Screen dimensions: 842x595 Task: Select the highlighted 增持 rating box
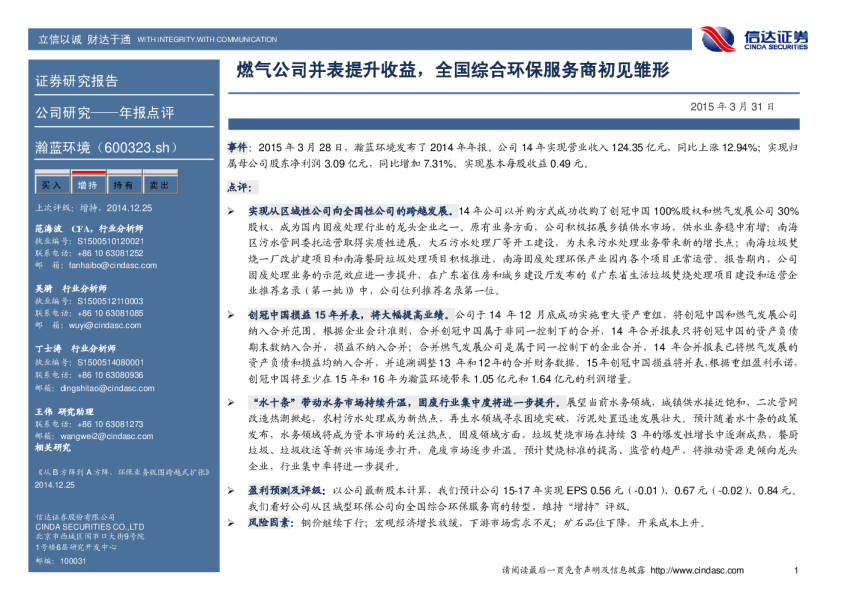click(x=87, y=185)
